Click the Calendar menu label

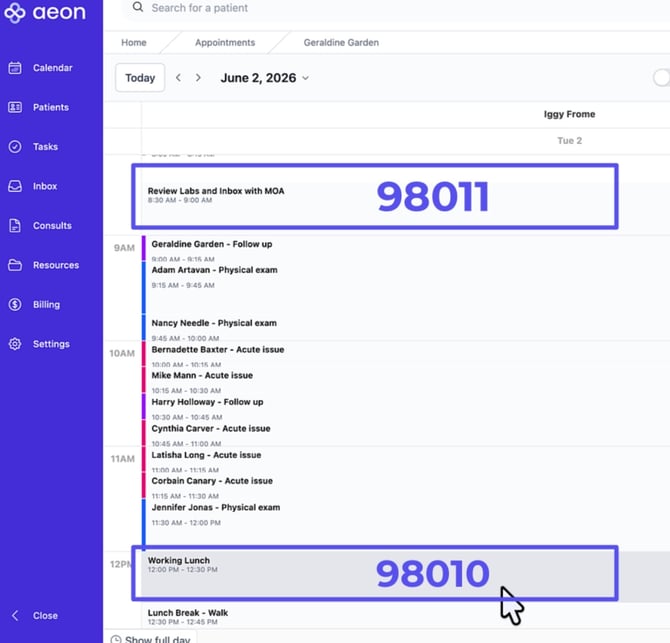(x=53, y=68)
